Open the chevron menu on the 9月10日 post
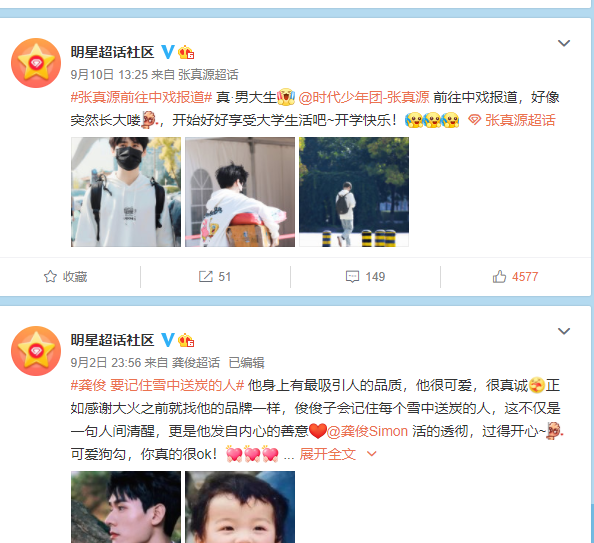Viewport: 594px width, 543px height. pyautogui.click(x=564, y=43)
